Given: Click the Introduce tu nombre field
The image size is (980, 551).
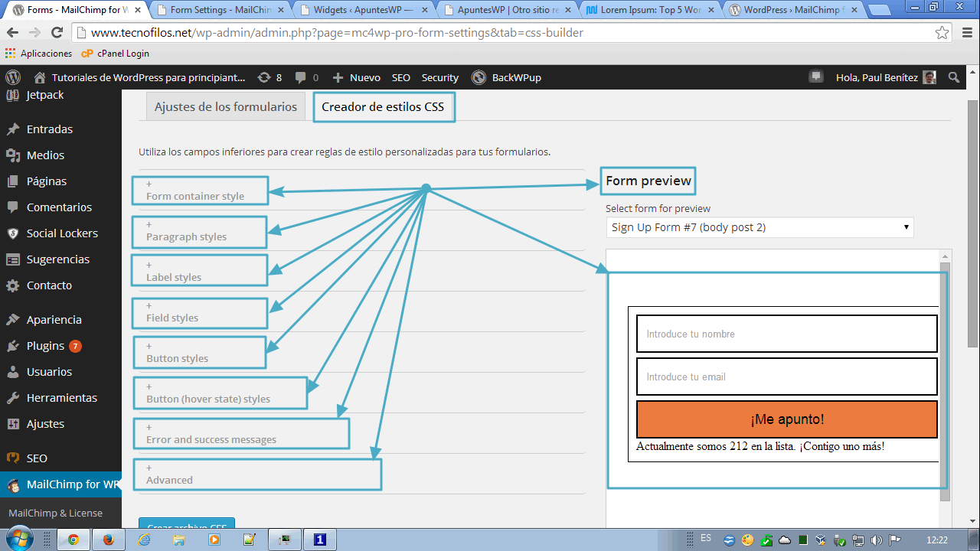Looking at the screenshot, I should (787, 334).
